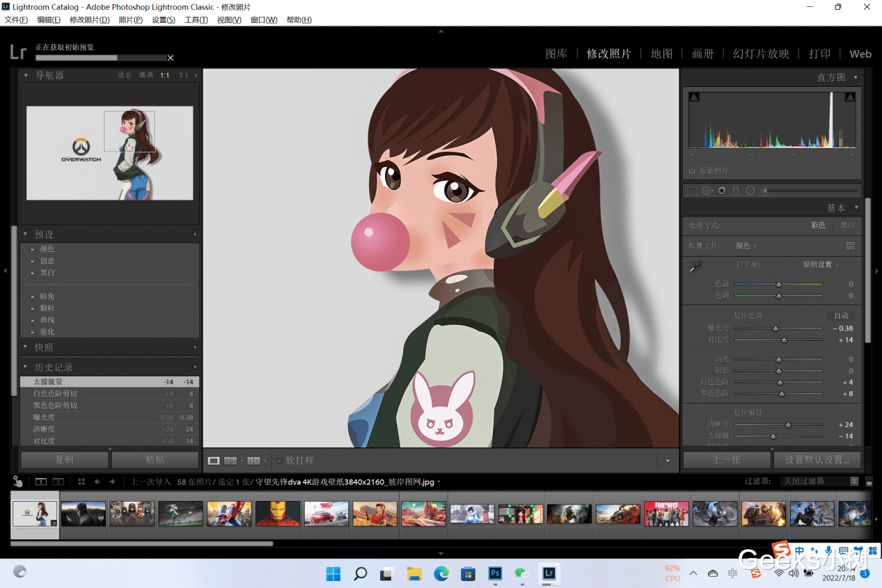
Task: Click the touch mode hand icon
Action: point(18,482)
